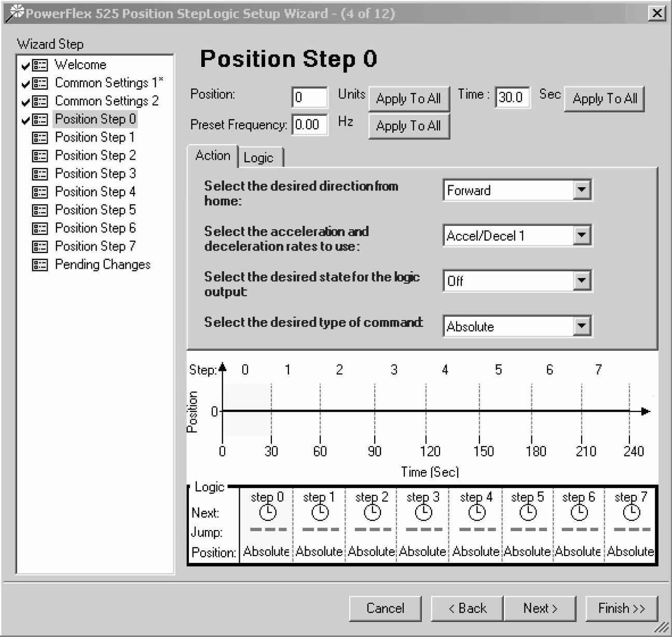This screenshot has width=672, height=637.
Task: Click Apply To All next to Position
Action: 409,99
